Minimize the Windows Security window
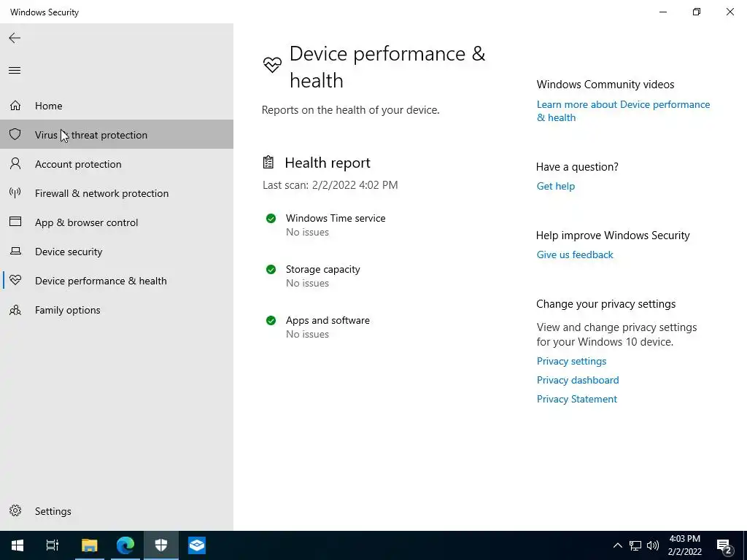The width and height of the screenshot is (747, 560). pos(663,12)
